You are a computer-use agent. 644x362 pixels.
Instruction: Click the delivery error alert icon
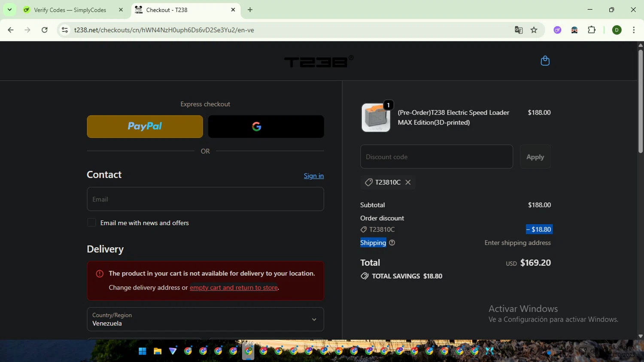(100, 274)
